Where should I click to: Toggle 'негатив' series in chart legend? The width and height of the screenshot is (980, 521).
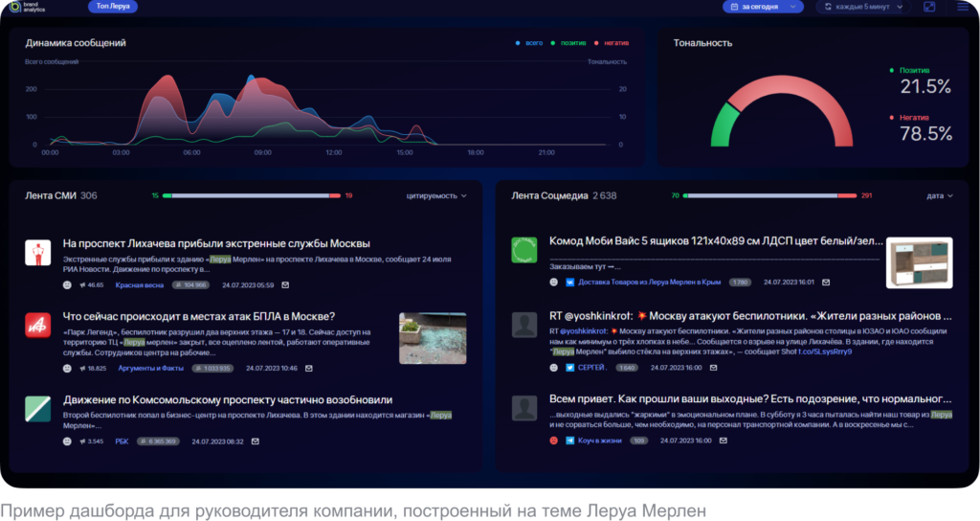612,43
